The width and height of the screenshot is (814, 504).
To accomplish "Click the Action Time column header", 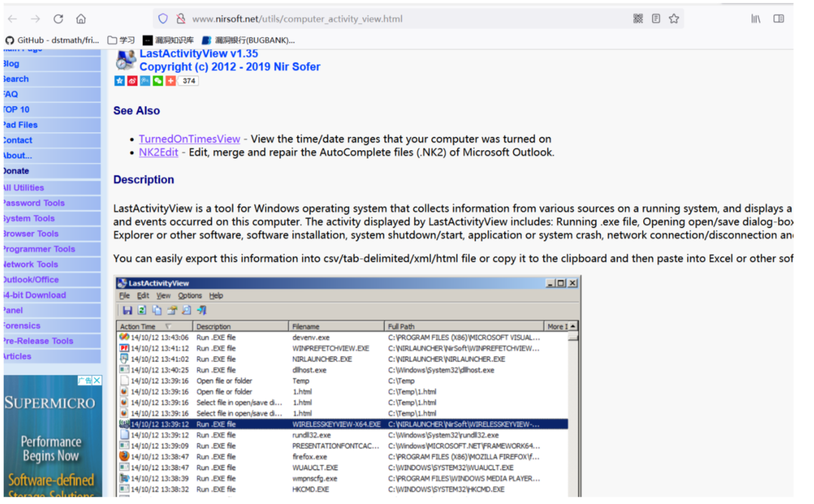I will (x=154, y=327).
